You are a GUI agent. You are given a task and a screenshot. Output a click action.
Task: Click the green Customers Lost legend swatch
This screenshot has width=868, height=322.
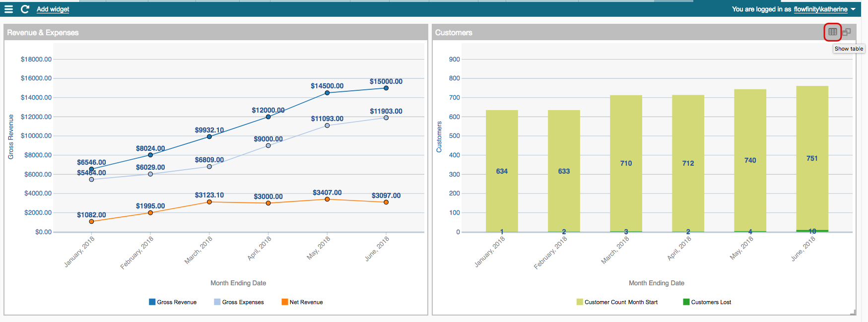(x=686, y=302)
